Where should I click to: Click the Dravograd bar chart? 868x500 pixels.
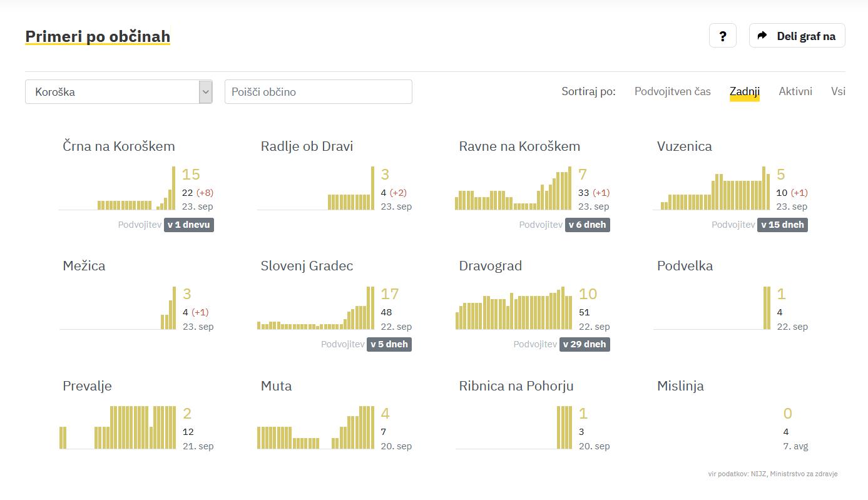[x=514, y=308]
